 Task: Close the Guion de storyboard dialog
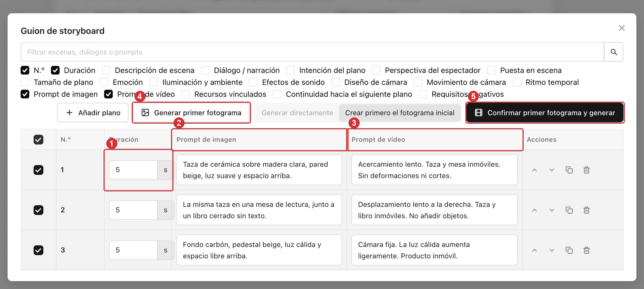click(x=622, y=28)
